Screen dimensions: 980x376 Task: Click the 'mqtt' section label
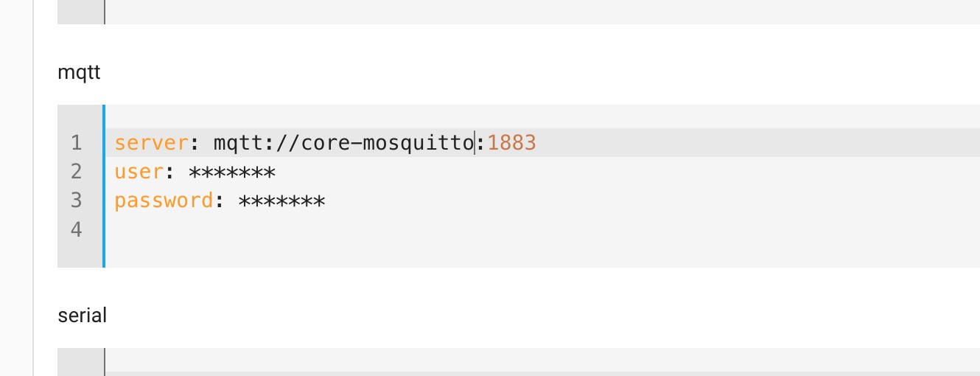click(x=79, y=73)
